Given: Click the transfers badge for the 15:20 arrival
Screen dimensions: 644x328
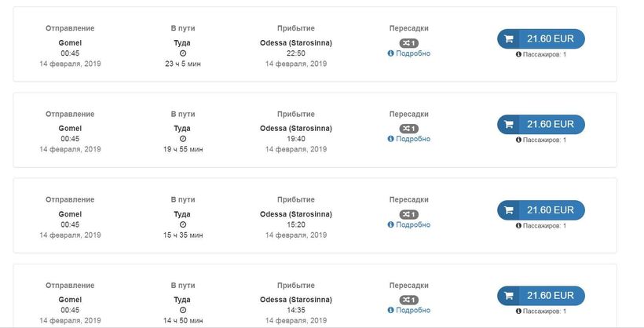Looking at the screenshot, I should coord(408,214).
